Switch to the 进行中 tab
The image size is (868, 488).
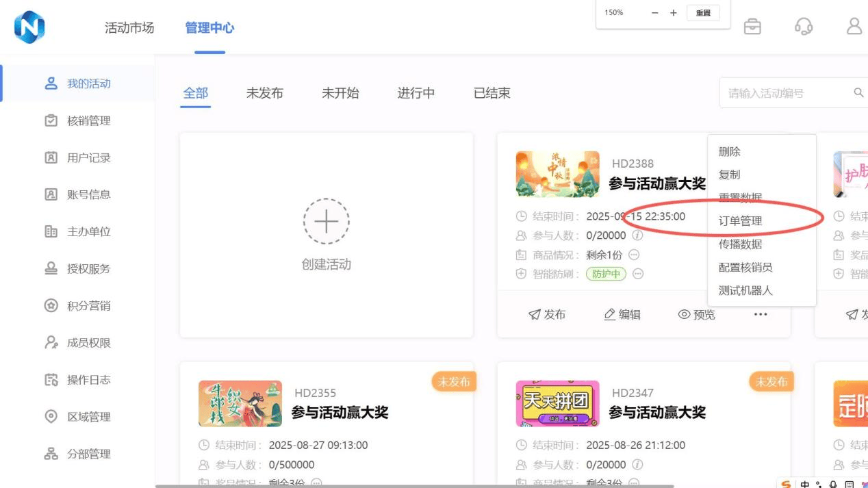pos(416,93)
